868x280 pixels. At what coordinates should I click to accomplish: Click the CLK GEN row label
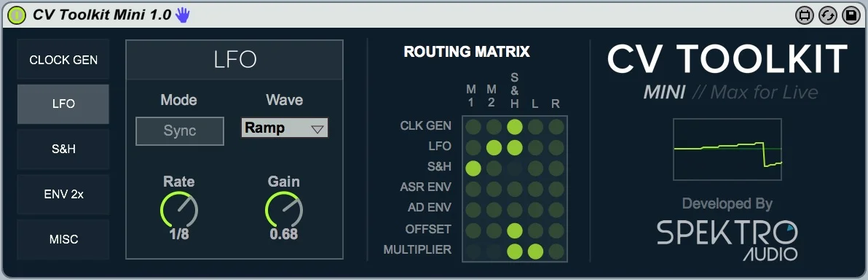pyautogui.click(x=426, y=126)
